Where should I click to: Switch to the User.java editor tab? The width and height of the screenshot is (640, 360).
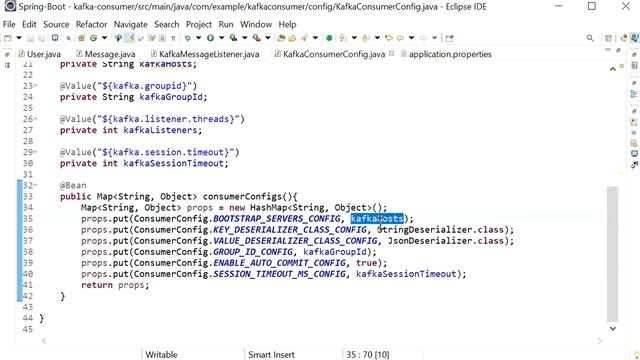[x=40, y=54]
